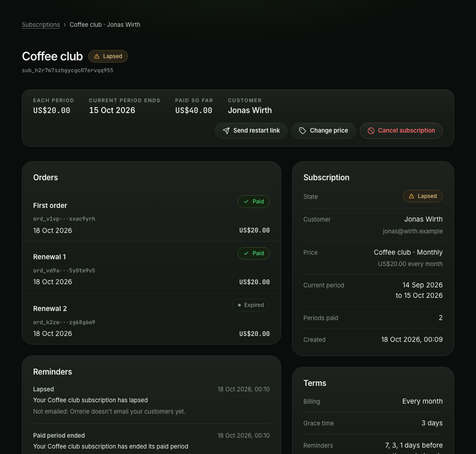Click order ID ord_vd9a···5y0tm9v5

64,271
